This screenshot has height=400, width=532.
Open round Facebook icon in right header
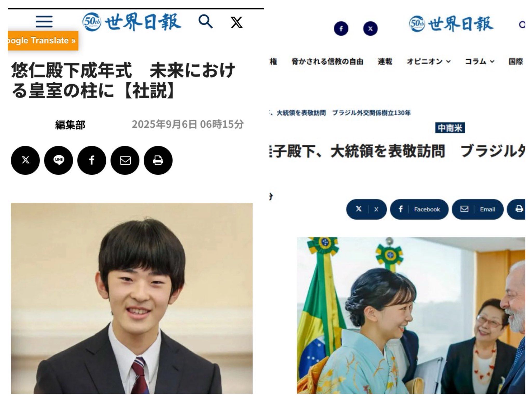(341, 29)
